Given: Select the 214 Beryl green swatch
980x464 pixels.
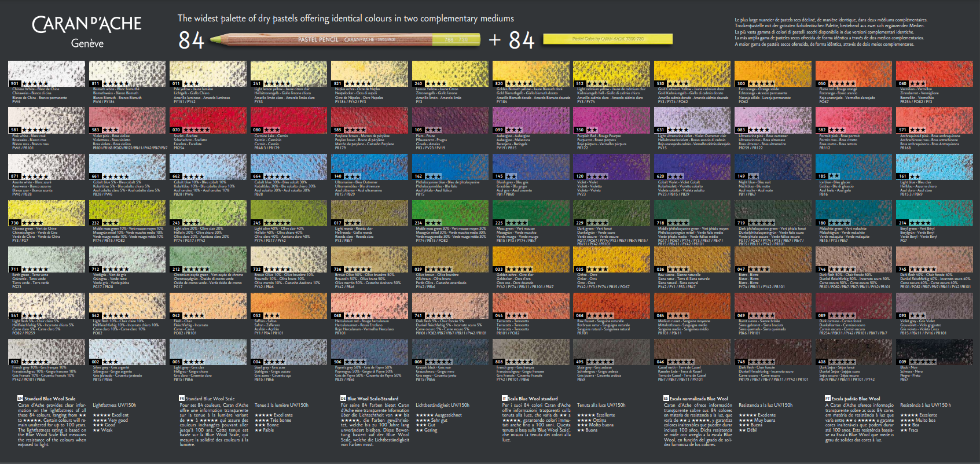Looking at the screenshot, I should [x=934, y=213].
